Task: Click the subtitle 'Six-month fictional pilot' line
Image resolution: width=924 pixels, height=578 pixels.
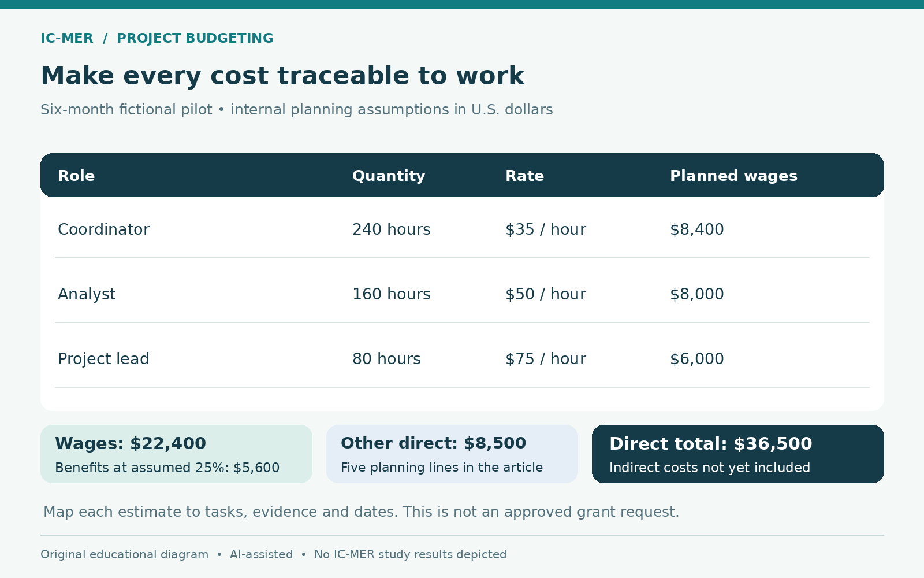Action: click(297, 109)
